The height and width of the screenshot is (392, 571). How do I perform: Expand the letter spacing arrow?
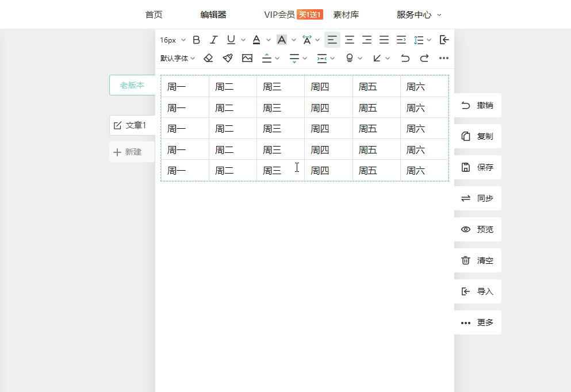coord(317,40)
